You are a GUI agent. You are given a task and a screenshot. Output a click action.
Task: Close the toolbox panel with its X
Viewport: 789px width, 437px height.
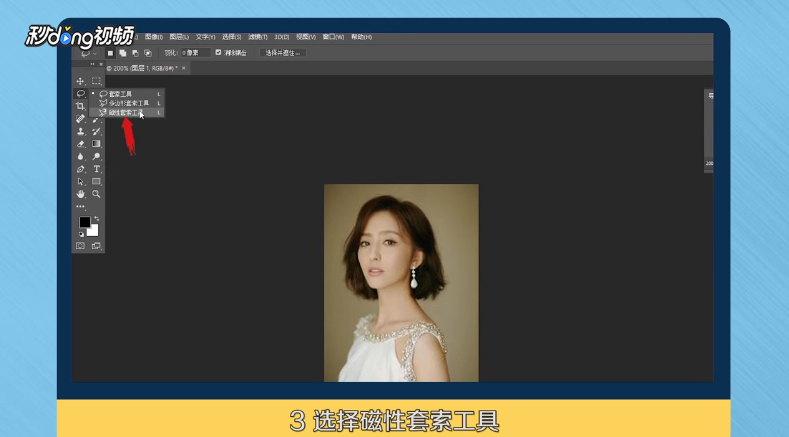[x=101, y=64]
